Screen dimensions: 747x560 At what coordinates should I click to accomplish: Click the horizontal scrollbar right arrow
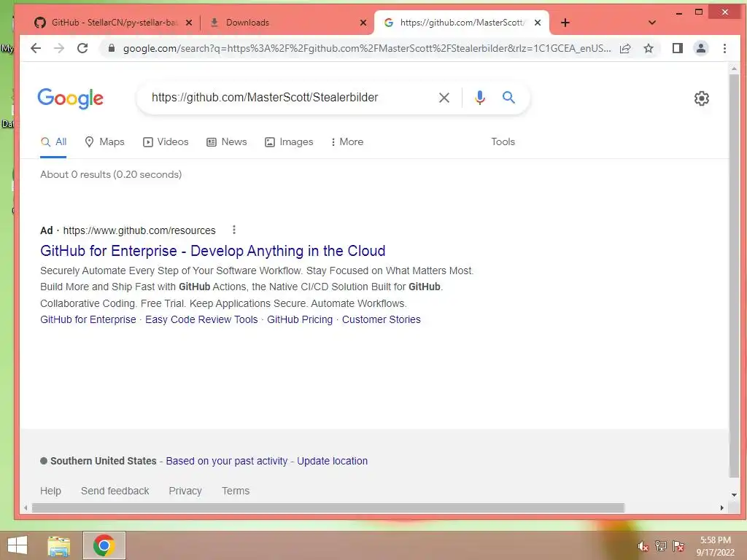point(722,508)
